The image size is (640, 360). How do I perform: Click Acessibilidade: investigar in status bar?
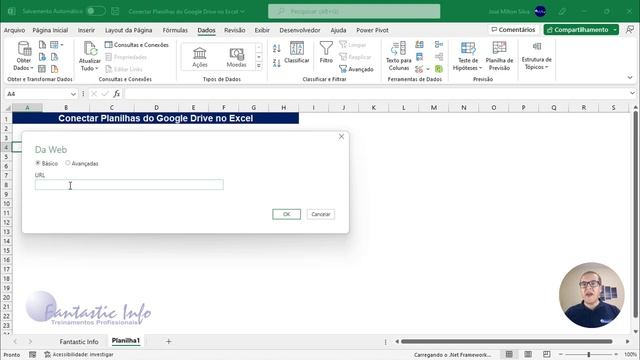pyautogui.click(x=79, y=355)
